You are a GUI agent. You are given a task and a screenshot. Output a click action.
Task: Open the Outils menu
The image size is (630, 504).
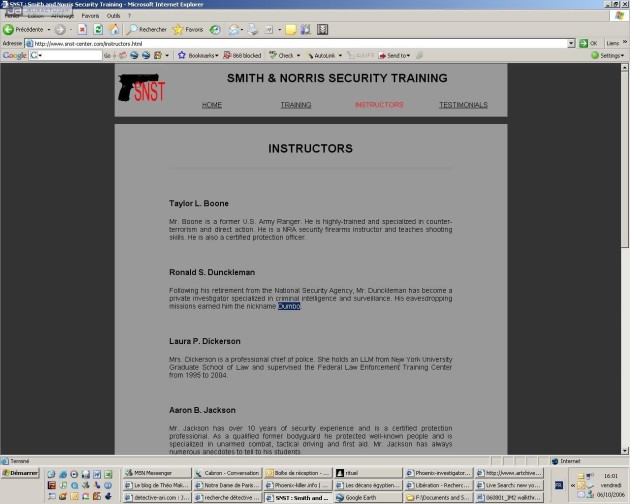(x=113, y=16)
